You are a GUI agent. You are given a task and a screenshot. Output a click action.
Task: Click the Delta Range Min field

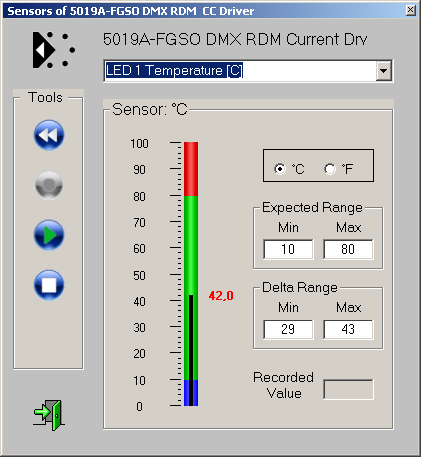click(x=288, y=329)
